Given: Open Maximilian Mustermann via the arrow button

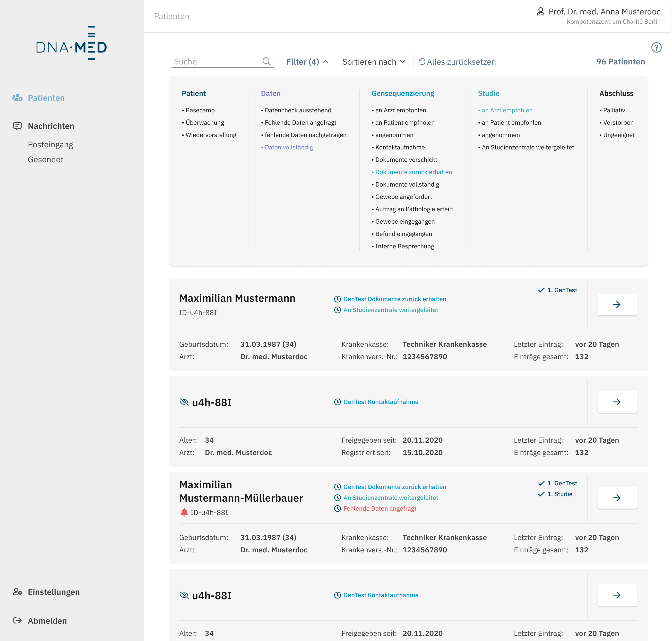Looking at the screenshot, I should (617, 305).
